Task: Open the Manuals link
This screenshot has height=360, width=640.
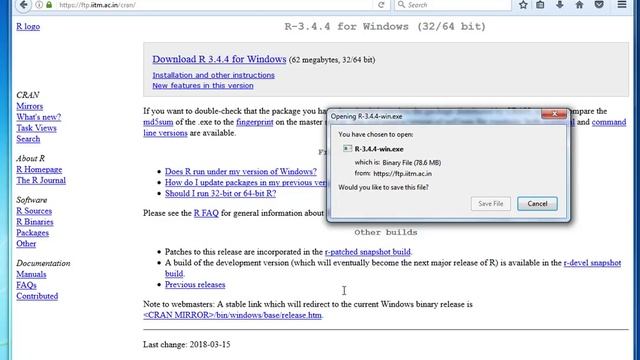Action: 31,274
